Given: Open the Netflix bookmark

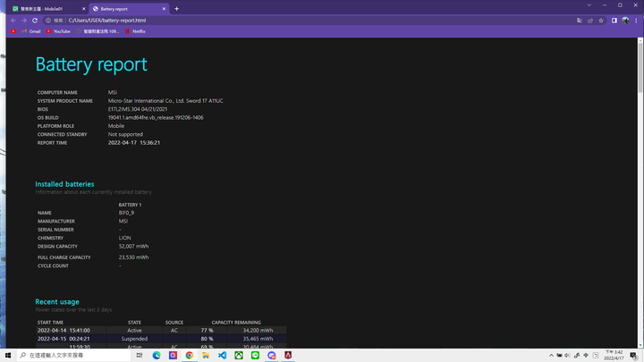Looking at the screenshot, I should [136, 31].
